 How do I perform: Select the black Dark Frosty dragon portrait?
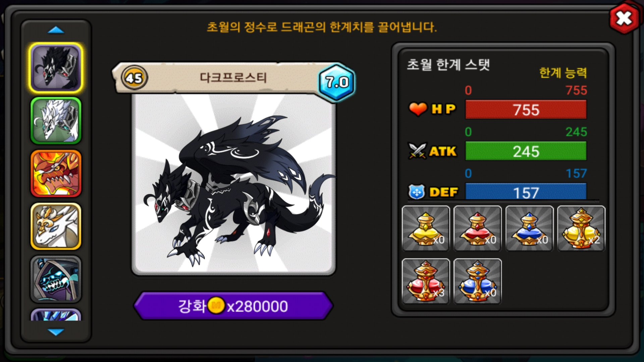click(x=56, y=68)
